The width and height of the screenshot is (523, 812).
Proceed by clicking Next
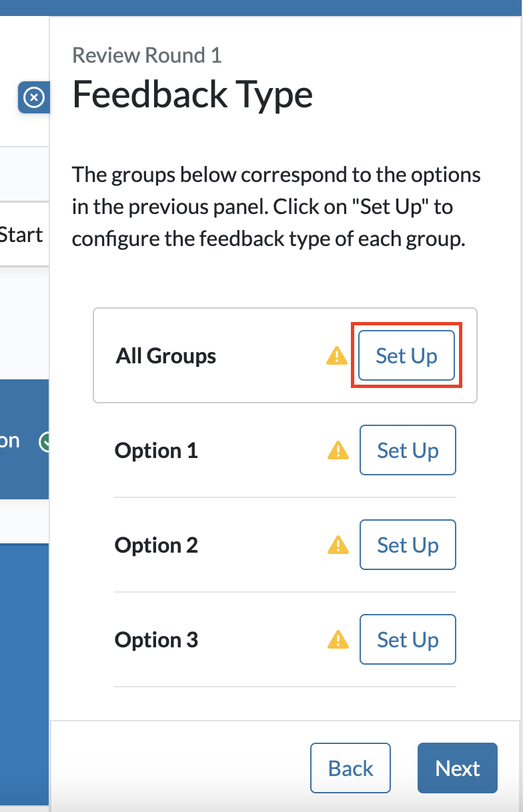coord(457,768)
